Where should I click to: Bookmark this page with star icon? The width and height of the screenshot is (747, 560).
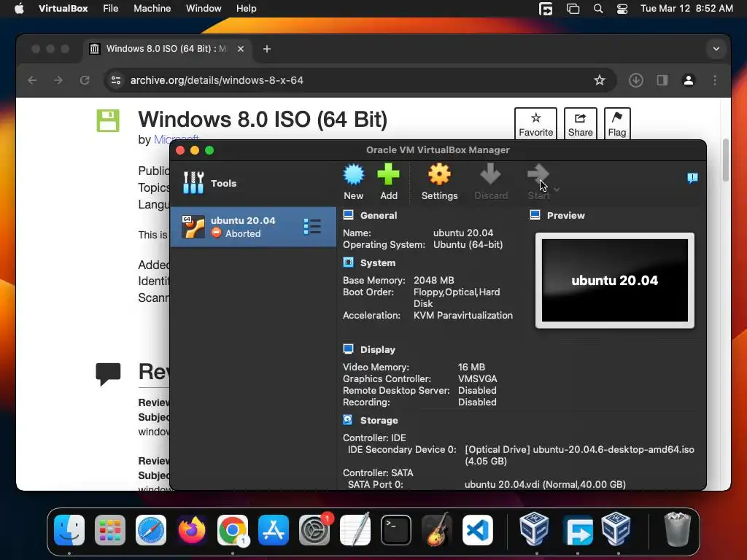[600, 80]
